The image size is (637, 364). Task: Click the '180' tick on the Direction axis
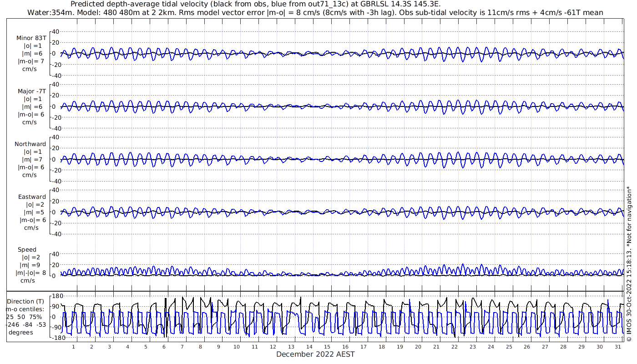point(57,296)
